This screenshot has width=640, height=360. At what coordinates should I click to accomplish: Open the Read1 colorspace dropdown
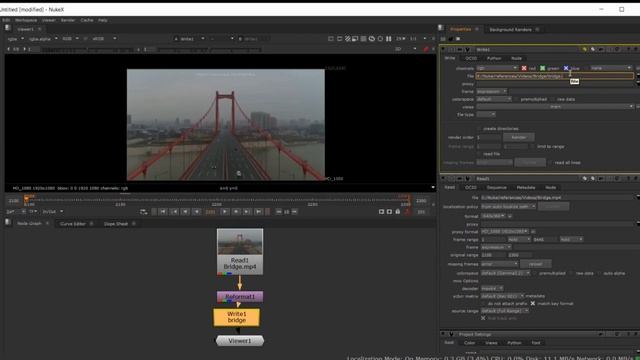tap(505, 273)
